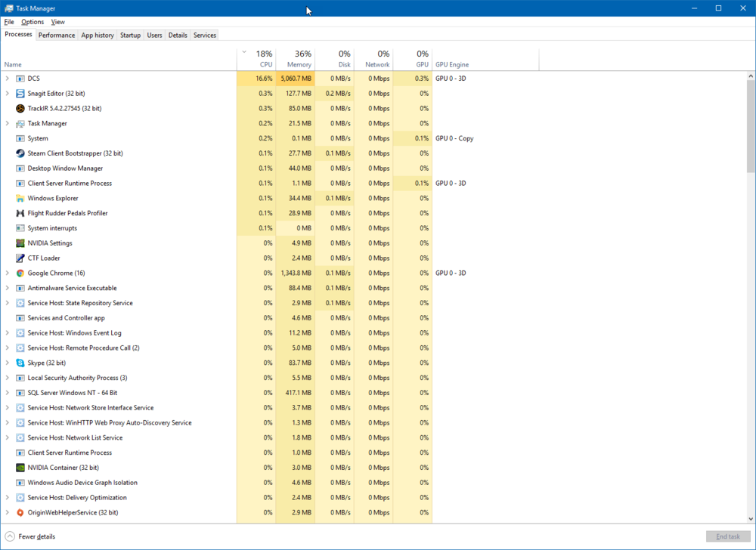The height and width of the screenshot is (550, 756).
Task: Click the DCS process icon
Action: (20, 79)
